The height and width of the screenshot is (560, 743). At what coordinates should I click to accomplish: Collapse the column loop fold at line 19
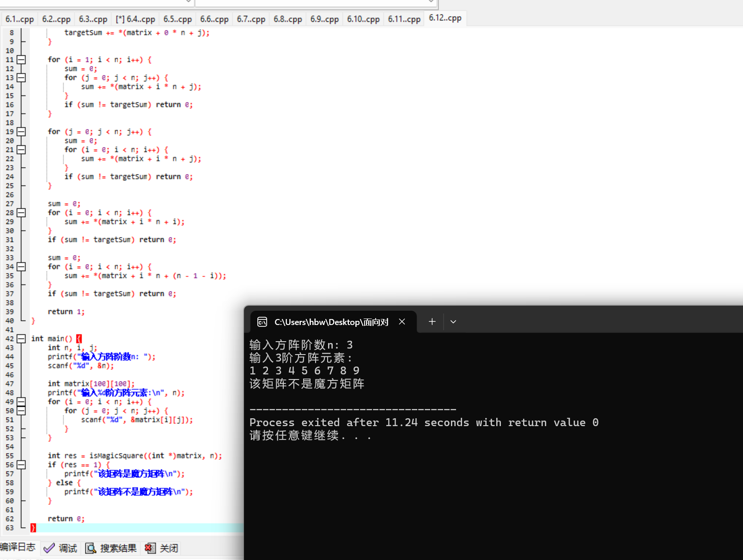[21, 132]
